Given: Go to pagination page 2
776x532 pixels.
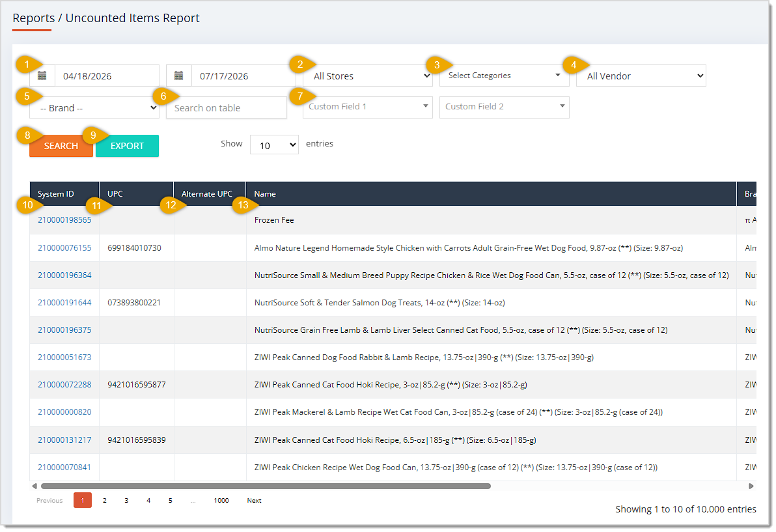Looking at the screenshot, I should tap(104, 500).
